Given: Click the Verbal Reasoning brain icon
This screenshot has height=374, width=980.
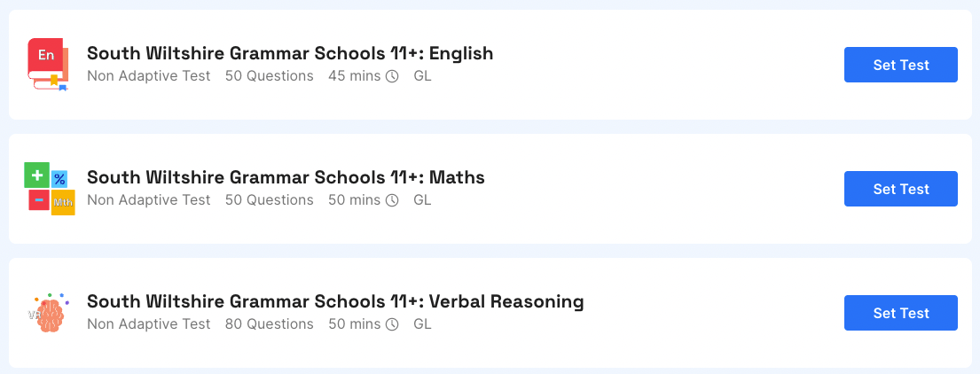Looking at the screenshot, I should [49, 313].
